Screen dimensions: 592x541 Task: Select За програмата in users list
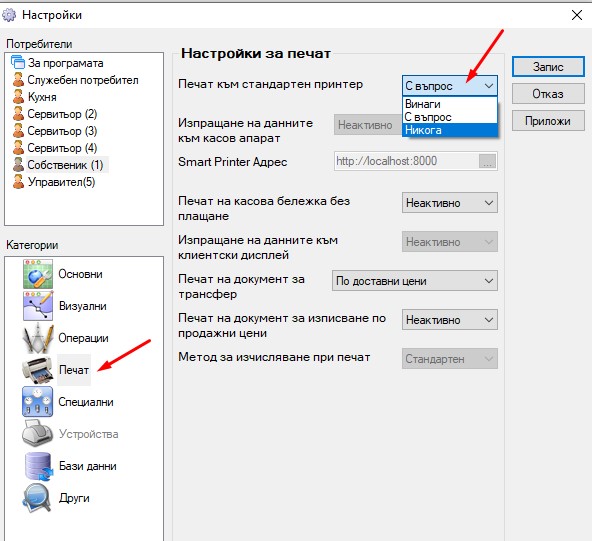[x=65, y=63]
